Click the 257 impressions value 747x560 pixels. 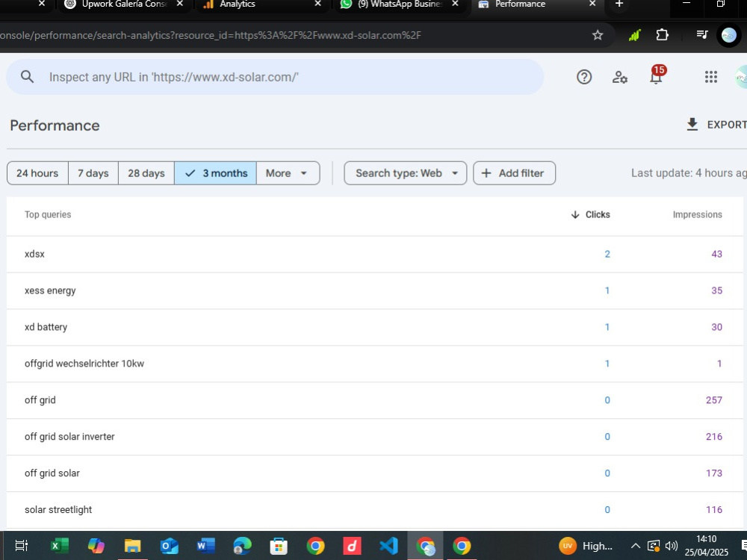pyautogui.click(x=713, y=400)
